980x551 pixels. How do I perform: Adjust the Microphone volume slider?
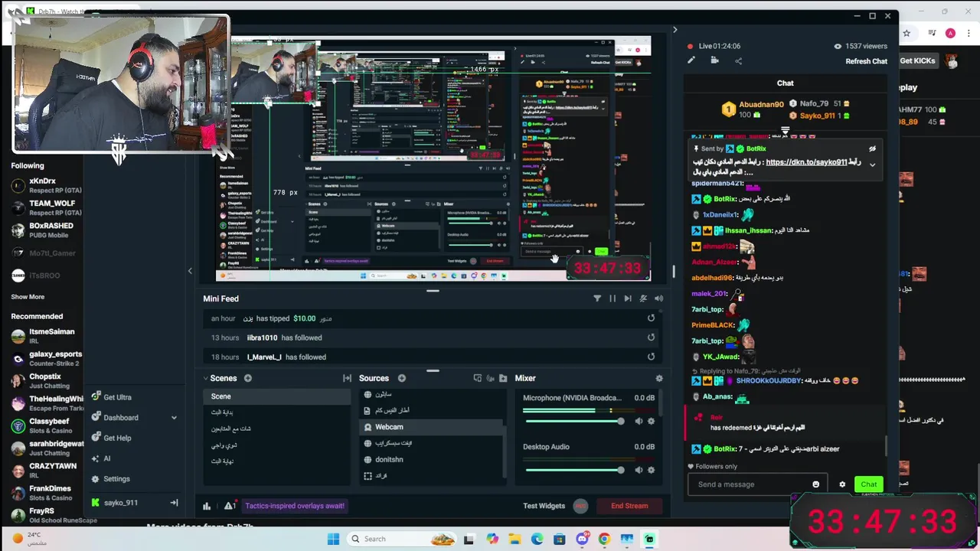573,421
